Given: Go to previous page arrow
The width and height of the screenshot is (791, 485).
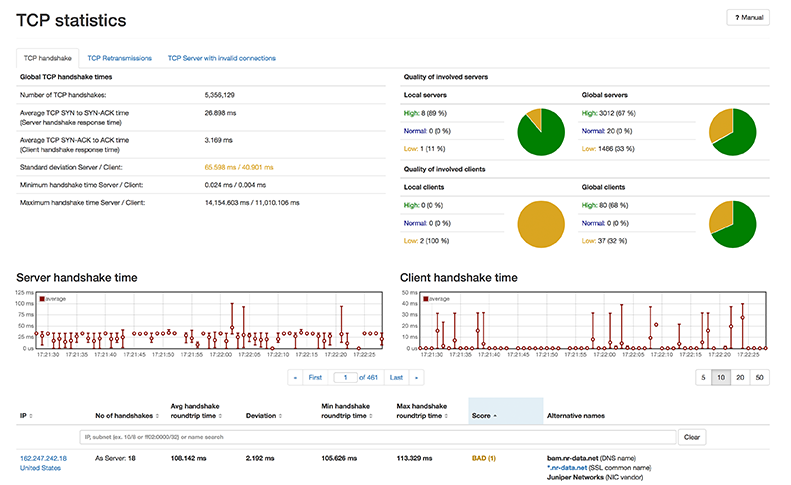Looking at the screenshot, I should [295, 378].
